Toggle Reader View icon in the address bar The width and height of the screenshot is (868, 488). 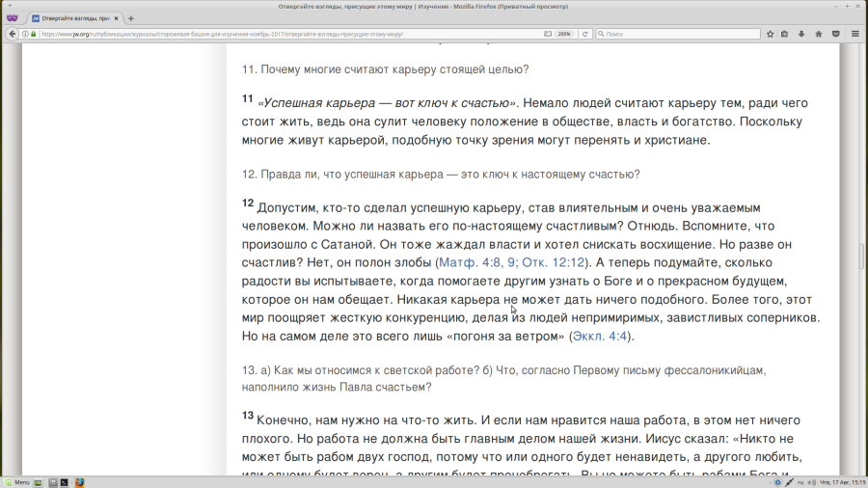pos(548,34)
